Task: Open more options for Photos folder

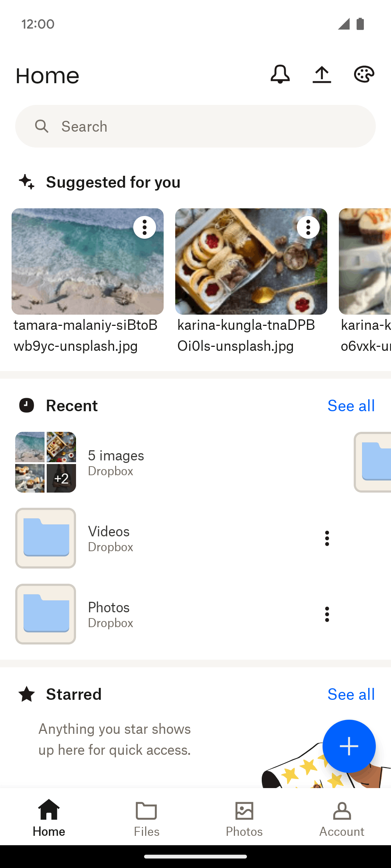Action: click(327, 614)
